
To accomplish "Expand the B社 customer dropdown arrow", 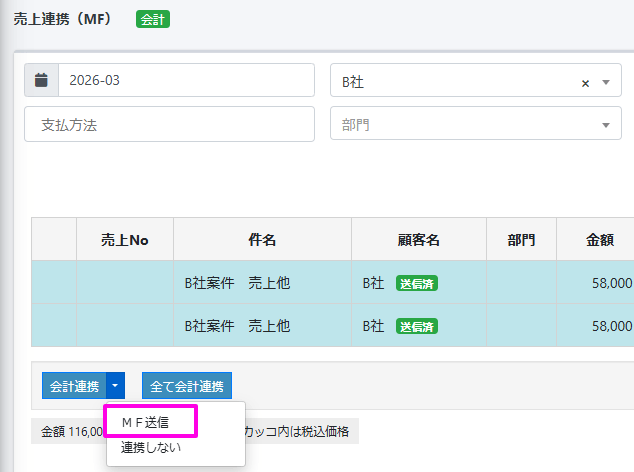I will [x=606, y=82].
